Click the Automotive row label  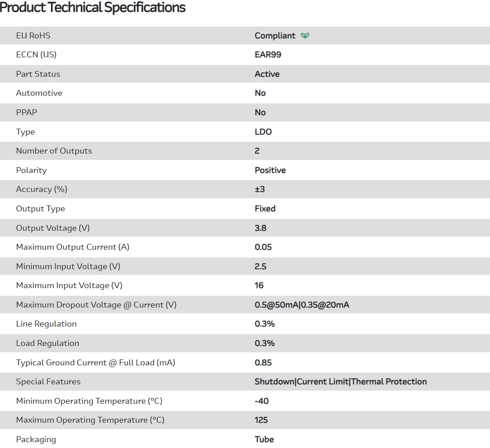(39, 93)
